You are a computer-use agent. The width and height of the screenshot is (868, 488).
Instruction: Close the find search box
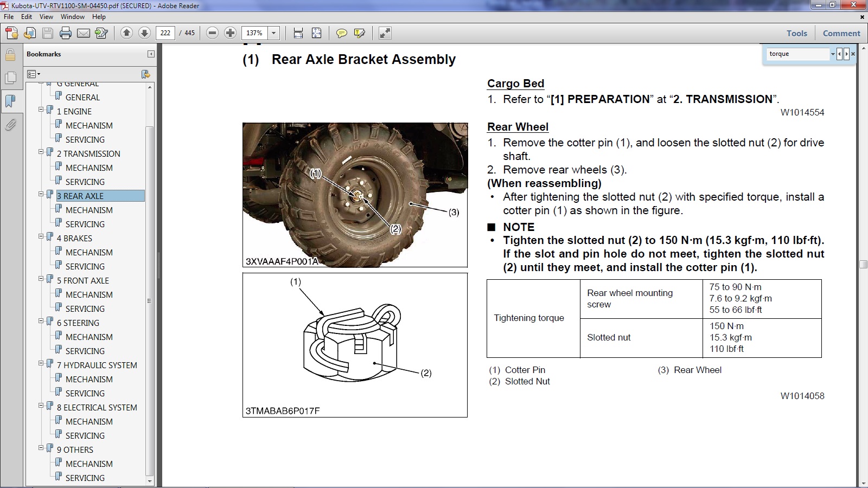pyautogui.click(x=853, y=54)
